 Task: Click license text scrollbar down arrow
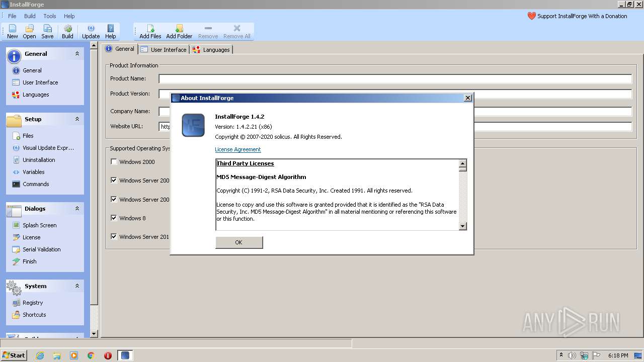463,226
